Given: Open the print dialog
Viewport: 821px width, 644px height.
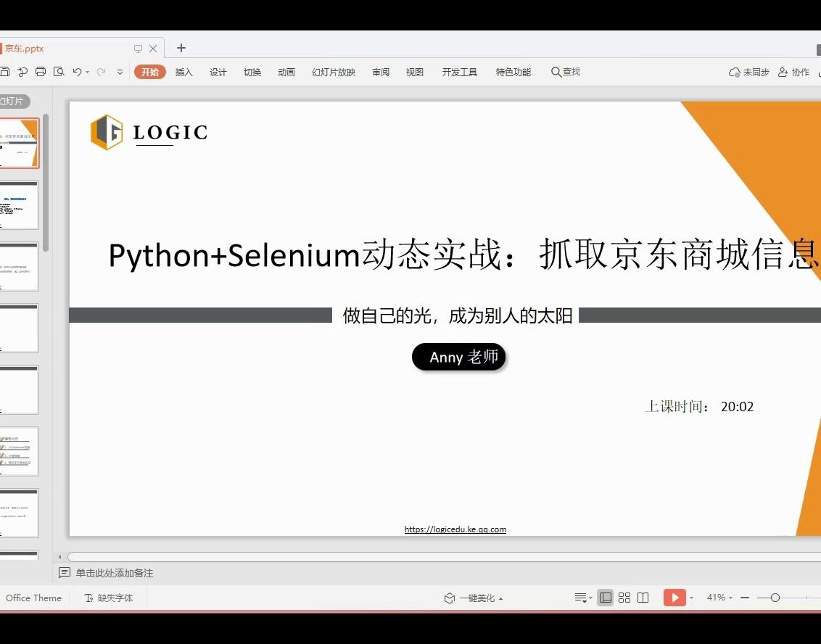Looking at the screenshot, I should coord(41,72).
